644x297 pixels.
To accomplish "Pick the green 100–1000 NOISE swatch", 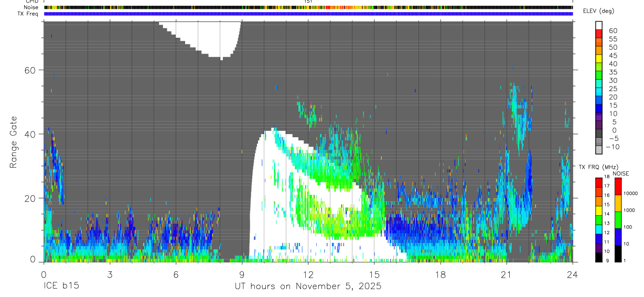I will 618,220.
